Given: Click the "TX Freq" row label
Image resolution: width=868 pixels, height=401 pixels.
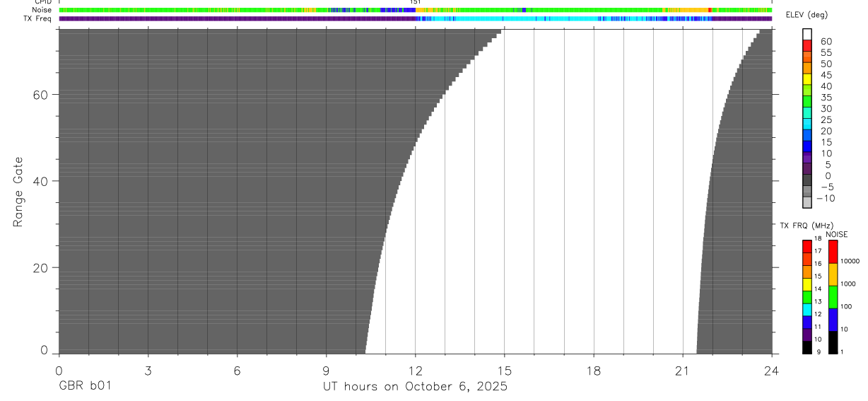Looking at the screenshot, I should 37,18.
